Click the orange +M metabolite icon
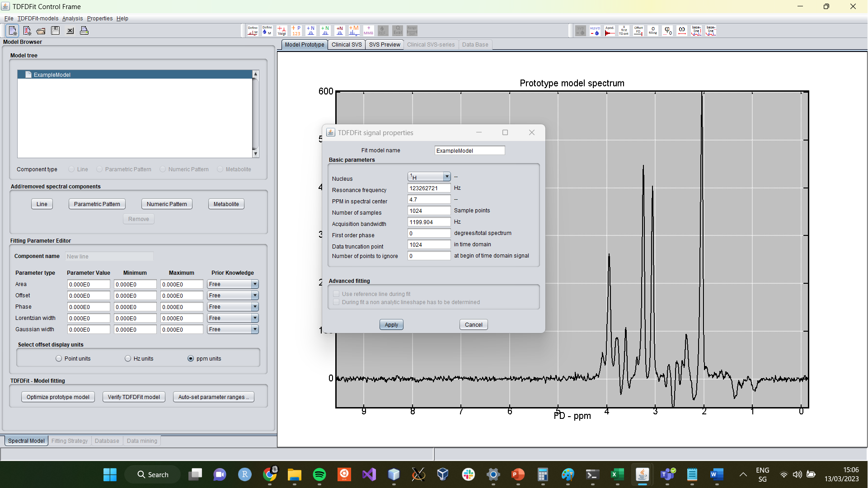The height and width of the screenshot is (488, 868). click(x=354, y=31)
